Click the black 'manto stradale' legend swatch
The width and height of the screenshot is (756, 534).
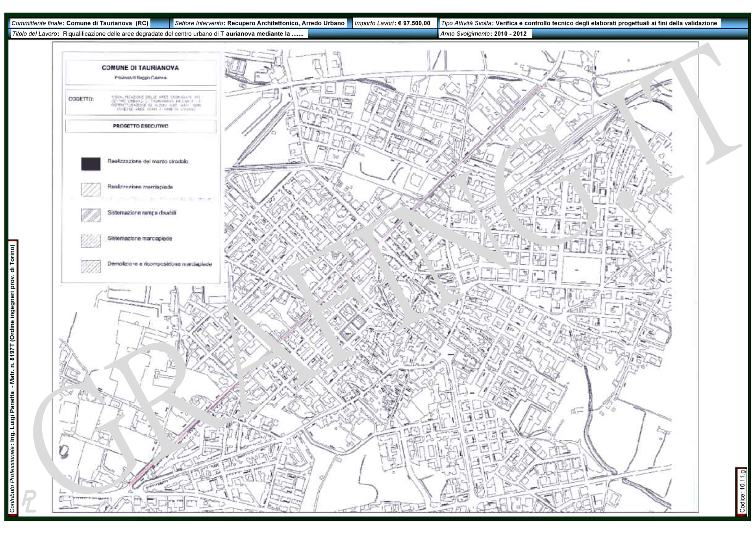point(91,164)
